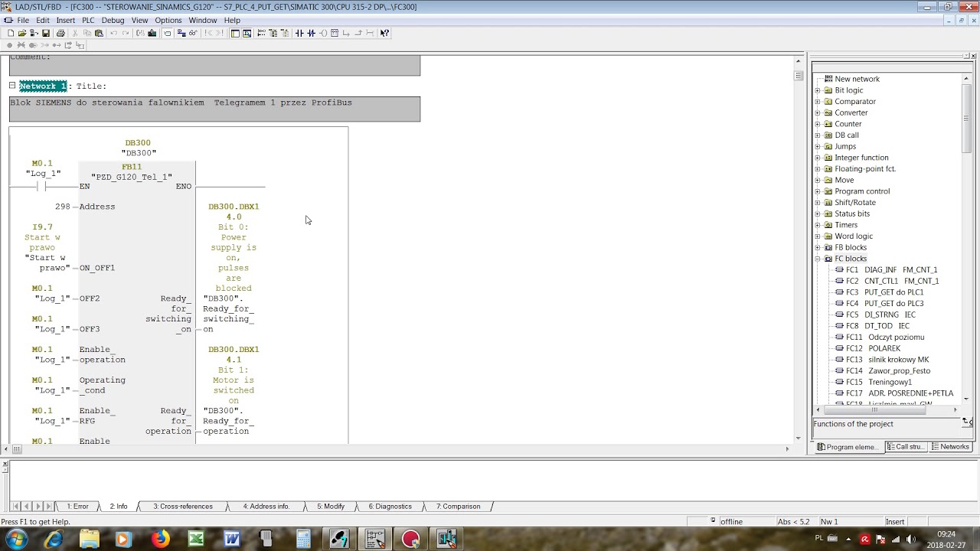
Task: Expand the Converter folder
Action: [x=818, y=112]
